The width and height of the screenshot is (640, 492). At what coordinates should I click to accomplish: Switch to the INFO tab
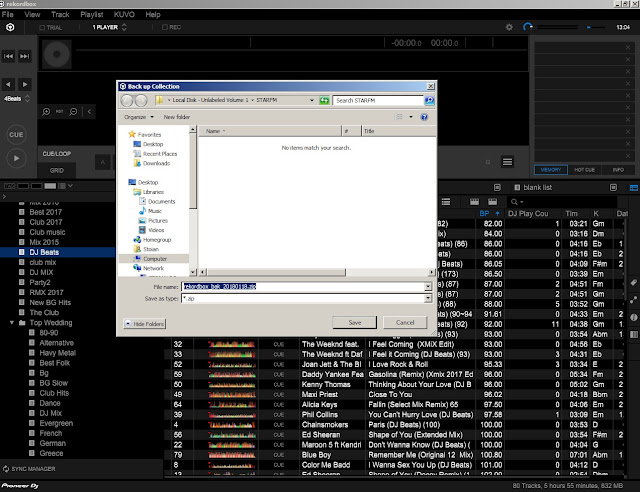[618, 170]
